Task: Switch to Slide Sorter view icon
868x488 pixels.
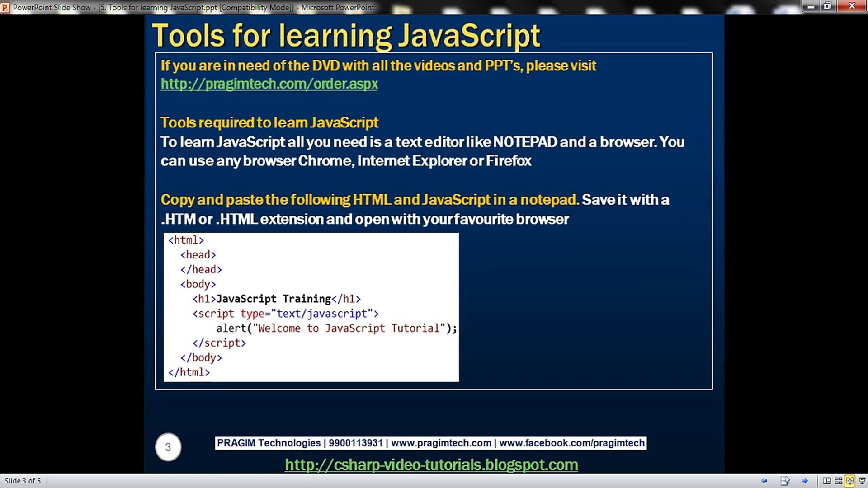Action: pos(838,481)
